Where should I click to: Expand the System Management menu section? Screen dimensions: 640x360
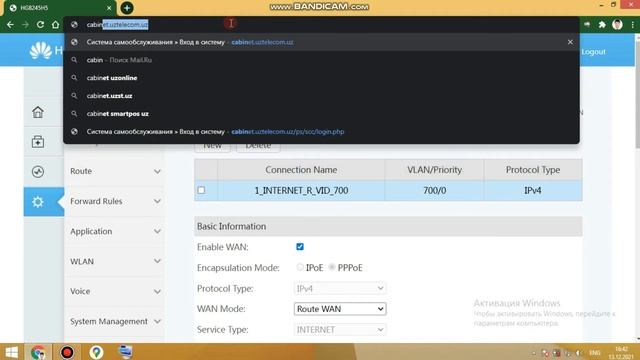click(x=115, y=322)
